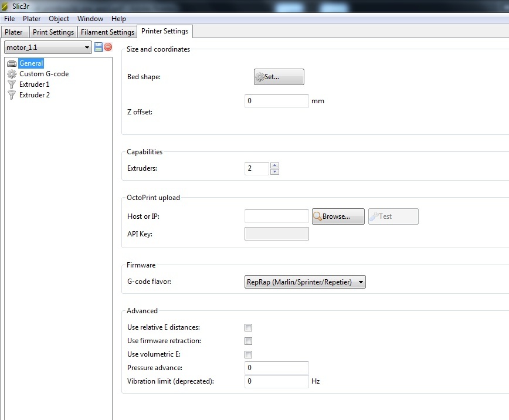Click the 'Host or IP:' label

pos(143,216)
